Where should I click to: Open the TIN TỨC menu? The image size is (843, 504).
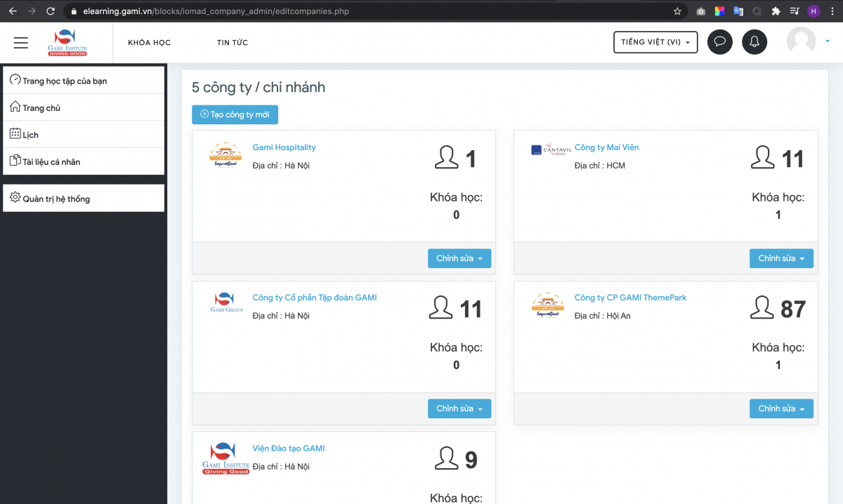(x=233, y=43)
